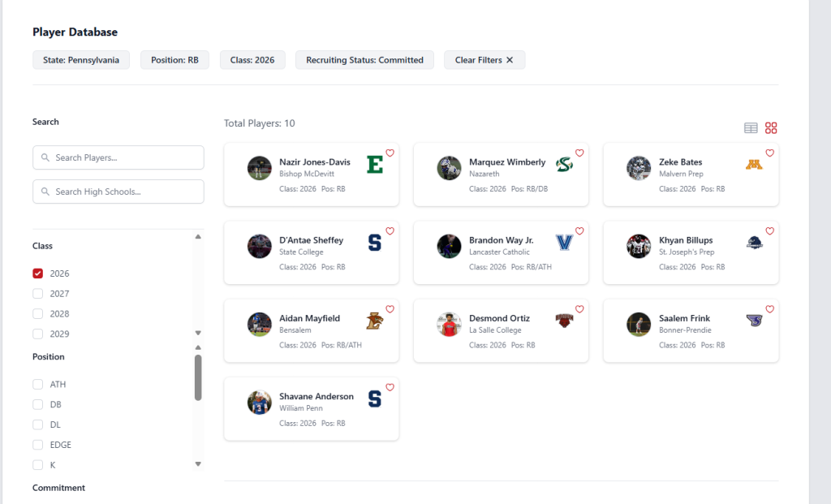Viewport: 831px width, 504px height.
Task: Click the X on Clear Filters
Action: 510,60
